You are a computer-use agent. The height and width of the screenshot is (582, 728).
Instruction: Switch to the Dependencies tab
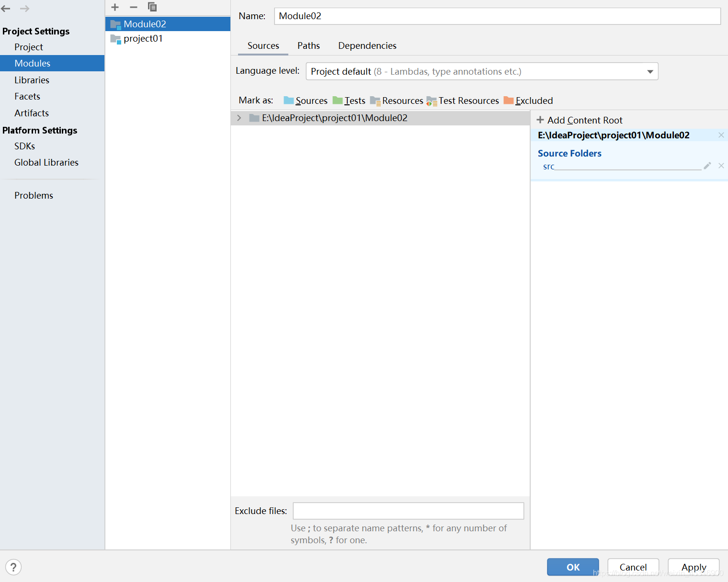(x=367, y=45)
